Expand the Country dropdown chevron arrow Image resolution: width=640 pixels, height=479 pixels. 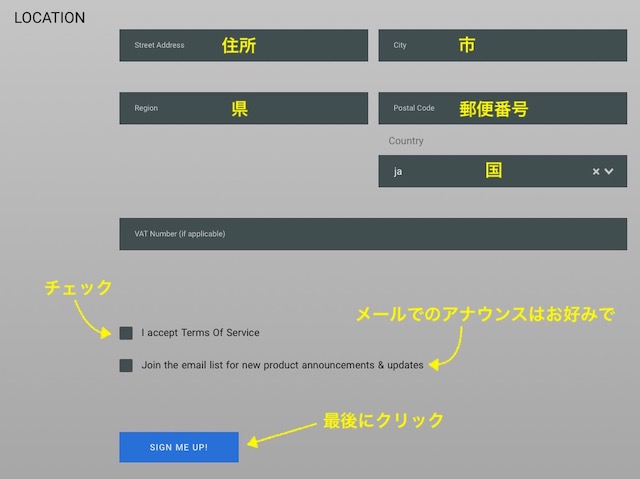click(609, 171)
